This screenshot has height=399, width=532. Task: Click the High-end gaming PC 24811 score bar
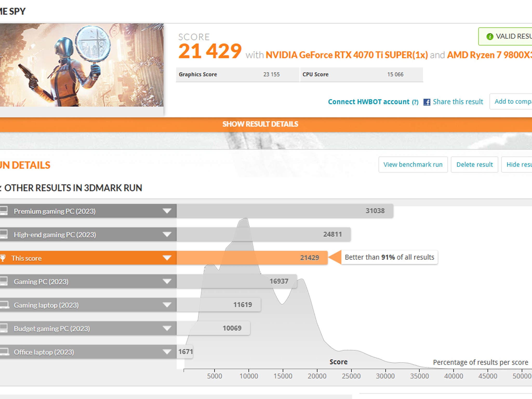click(264, 234)
